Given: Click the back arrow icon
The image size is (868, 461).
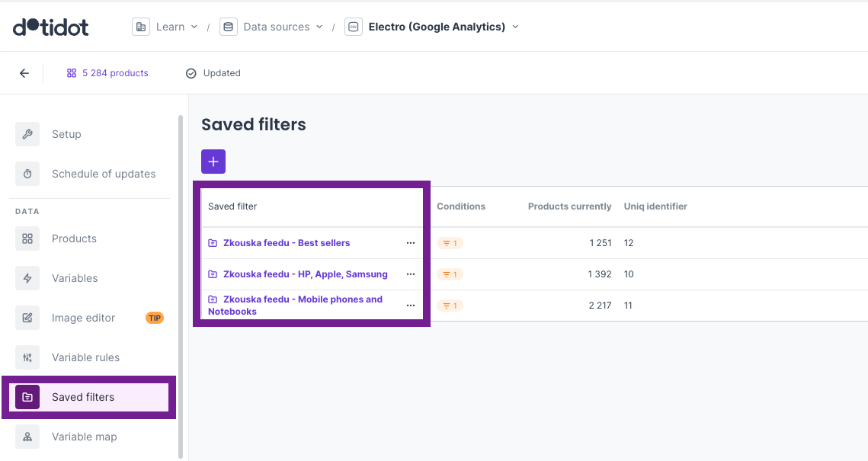Looking at the screenshot, I should pos(24,73).
